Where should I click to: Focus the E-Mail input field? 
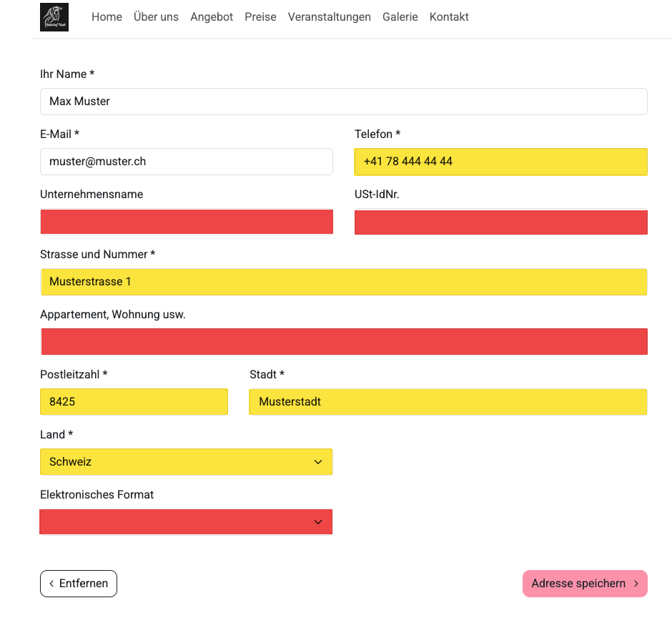186,162
